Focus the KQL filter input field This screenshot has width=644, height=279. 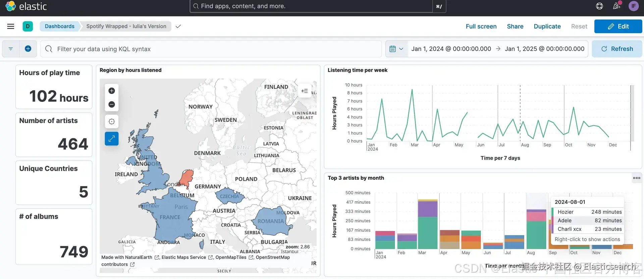(211, 49)
